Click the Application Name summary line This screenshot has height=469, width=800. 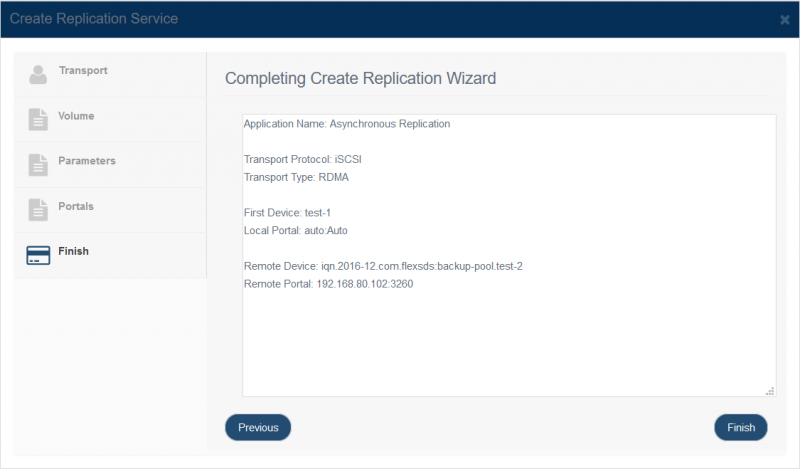347,125
